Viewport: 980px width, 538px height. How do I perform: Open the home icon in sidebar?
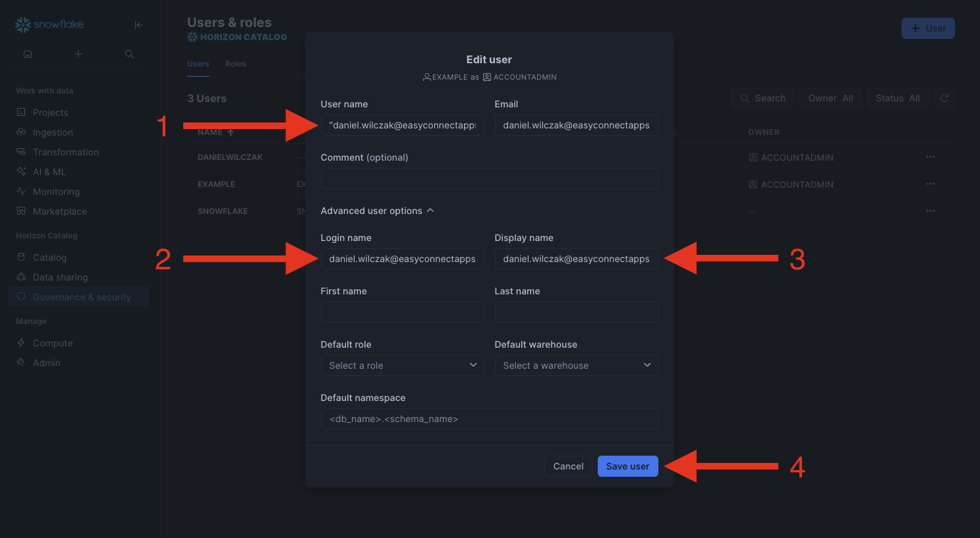coord(28,54)
